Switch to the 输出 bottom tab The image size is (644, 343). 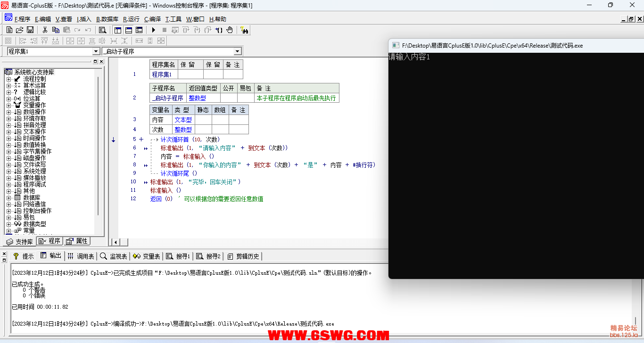click(51, 256)
